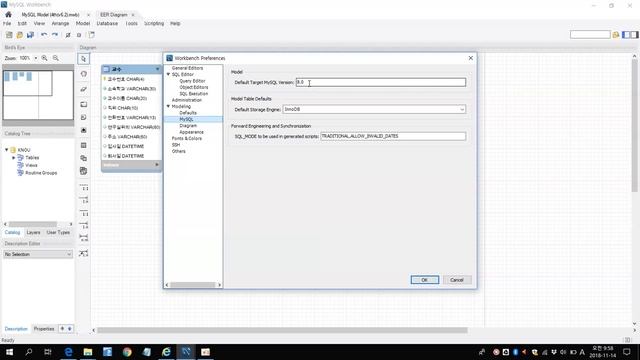
Task: Open the File menu
Action: point(7,24)
